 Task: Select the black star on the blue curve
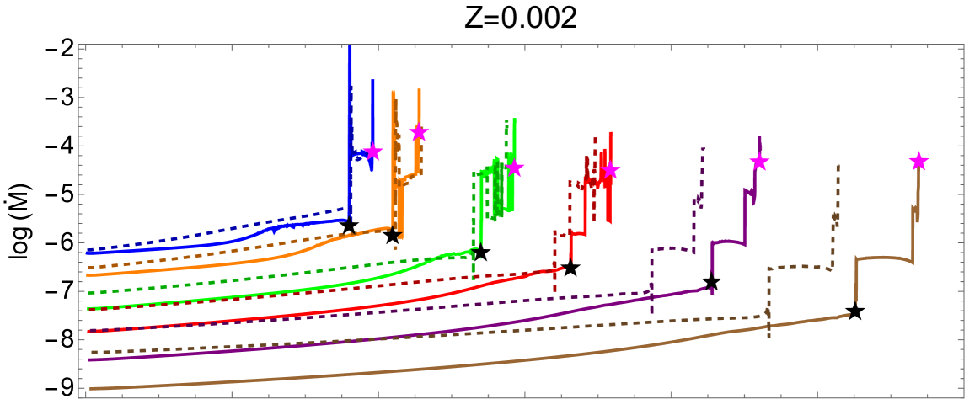[x=350, y=226]
